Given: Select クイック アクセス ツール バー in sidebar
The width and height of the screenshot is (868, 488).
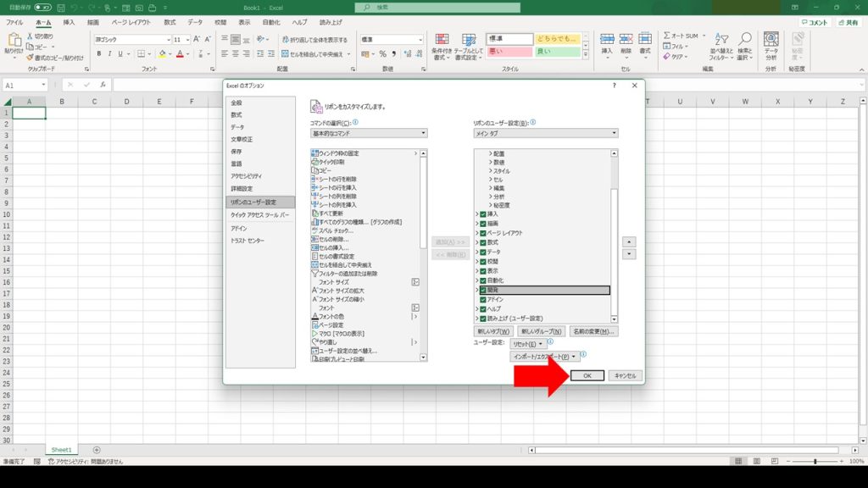Looking at the screenshot, I should click(260, 215).
